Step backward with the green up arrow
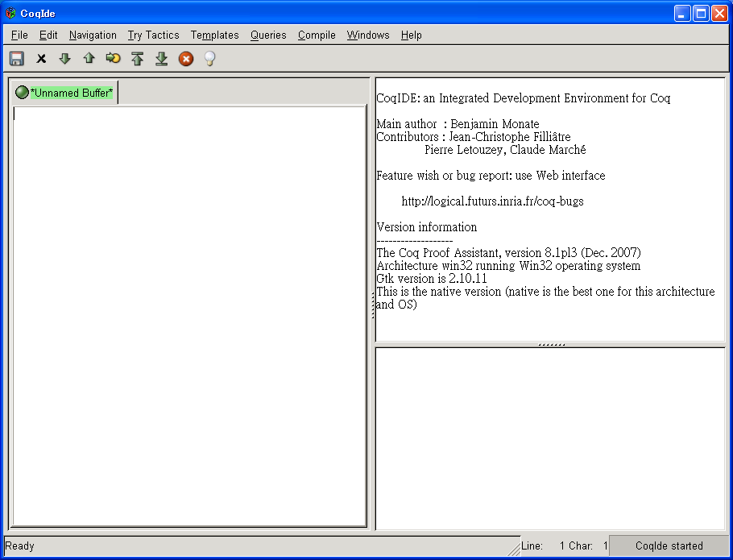733x560 pixels. tap(89, 59)
